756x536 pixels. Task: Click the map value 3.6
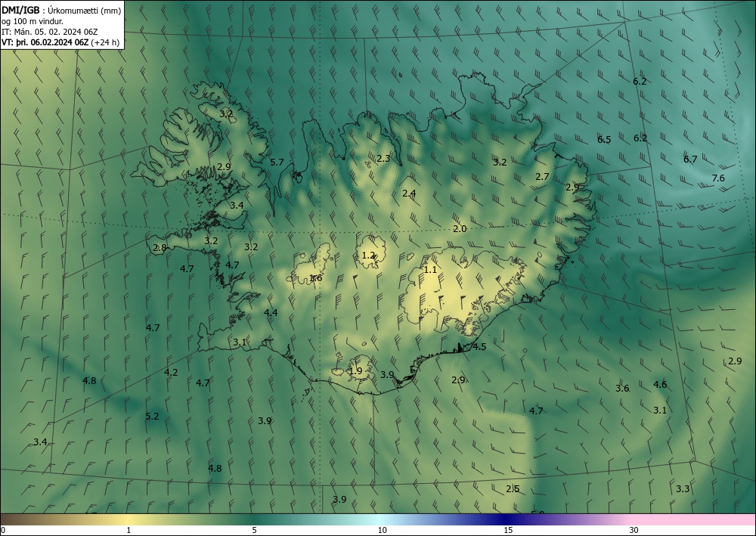[x=622, y=389]
